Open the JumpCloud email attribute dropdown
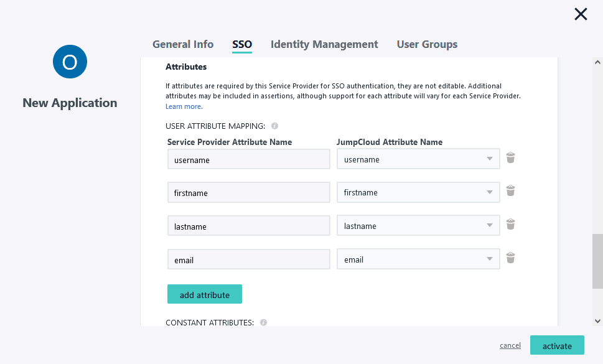This screenshot has height=364, width=603. (418, 259)
